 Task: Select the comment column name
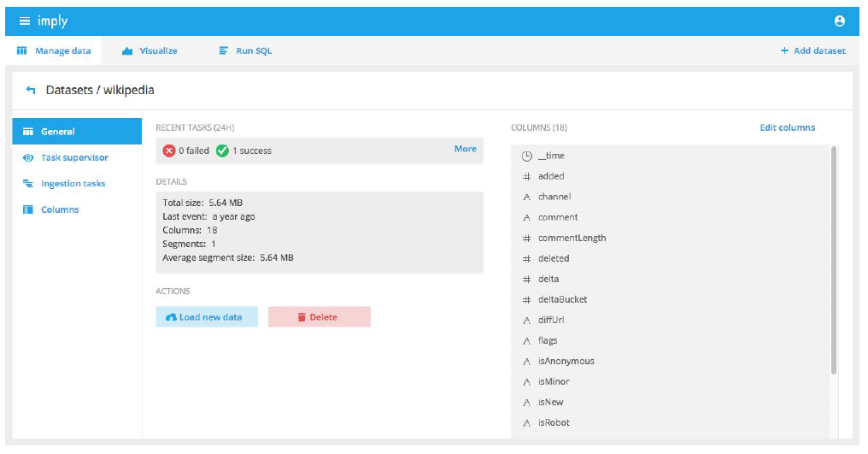coord(558,217)
